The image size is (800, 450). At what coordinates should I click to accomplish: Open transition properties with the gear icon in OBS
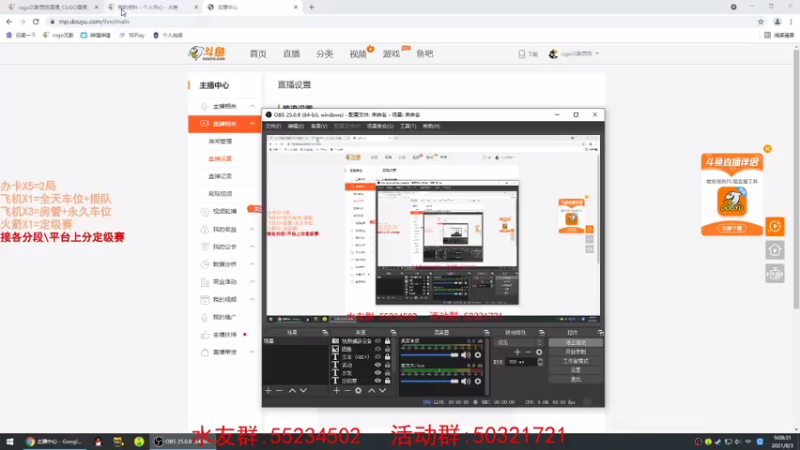(539, 352)
